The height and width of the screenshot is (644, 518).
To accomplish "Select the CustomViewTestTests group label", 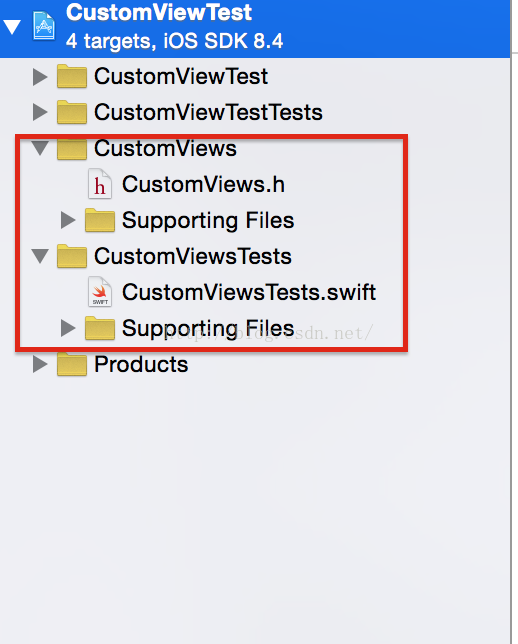I will tap(208, 112).
